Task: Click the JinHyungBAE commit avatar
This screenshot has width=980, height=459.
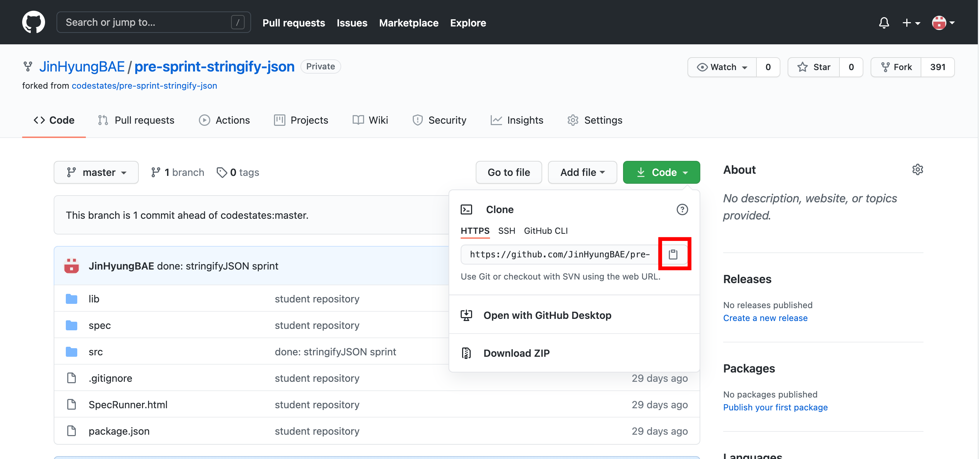Action: [72, 266]
